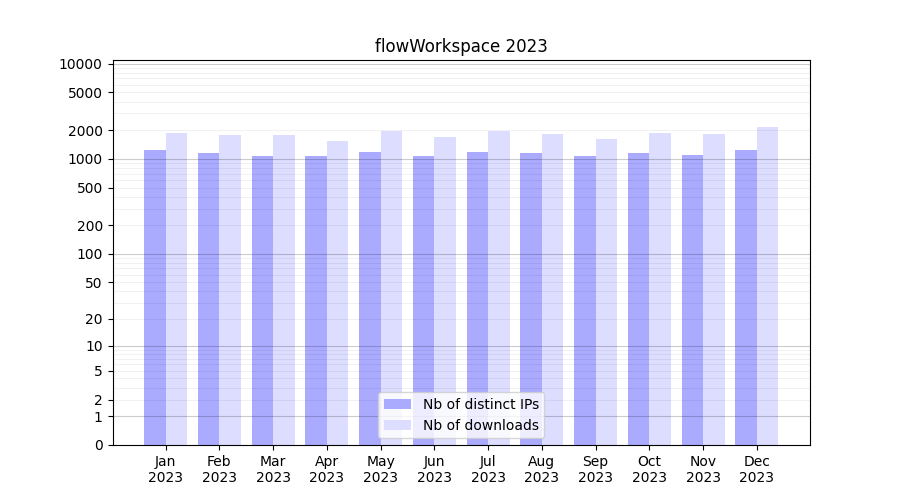Click the 'Nb of distinct IPs' legend swatch

tap(397, 404)
